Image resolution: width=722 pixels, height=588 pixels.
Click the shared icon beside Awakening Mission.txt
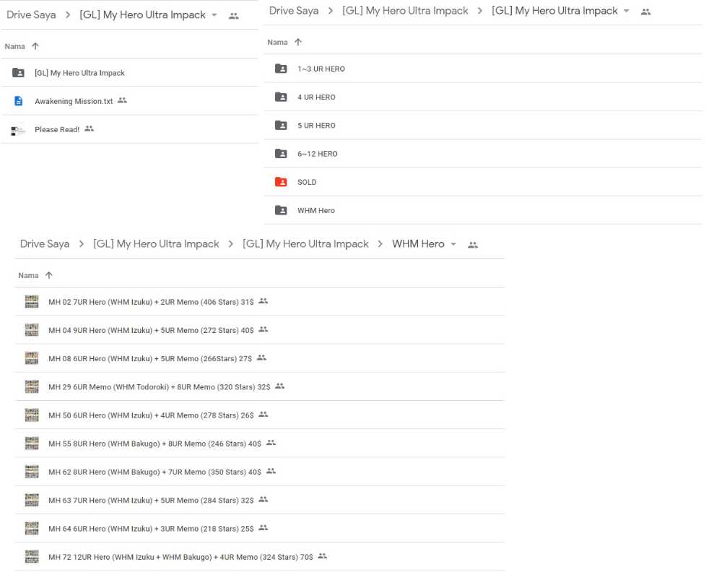pyautogui.click(x=122, y=100)
